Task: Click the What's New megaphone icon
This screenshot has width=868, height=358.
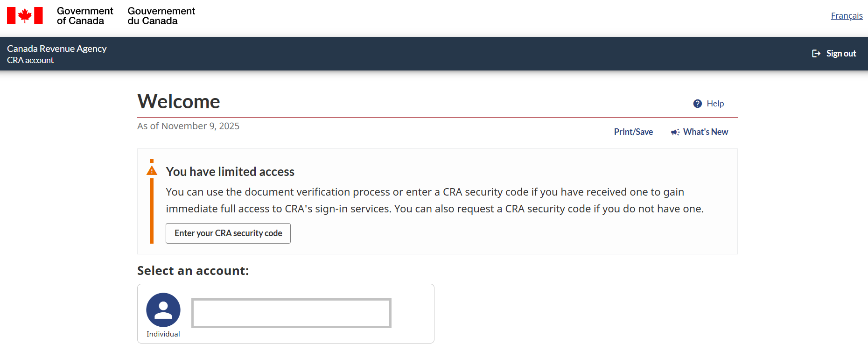Action: pos(675,133)
